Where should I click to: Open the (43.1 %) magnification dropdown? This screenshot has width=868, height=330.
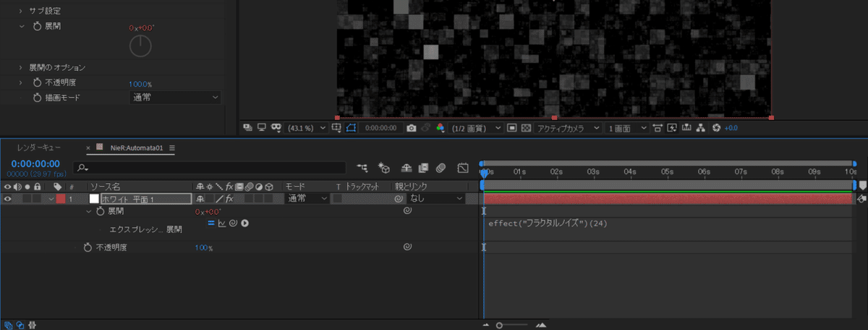tap(307, 128)
